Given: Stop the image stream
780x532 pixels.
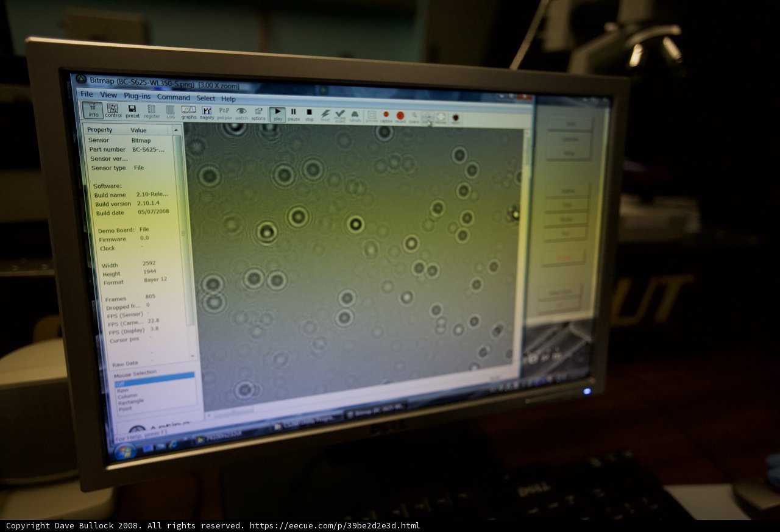Looking at the screenshot, I should [309, 115].
